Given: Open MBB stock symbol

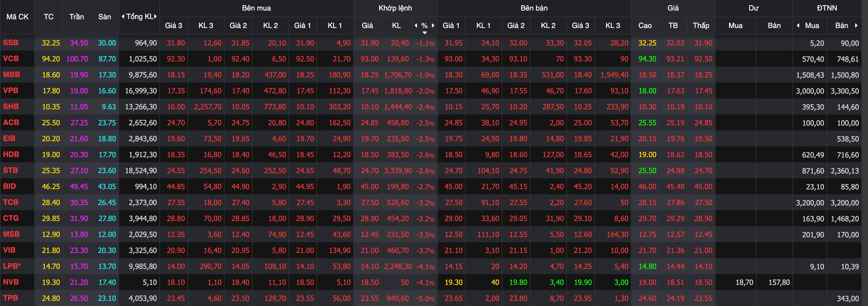Looking at the screenshot, I should [11, 75].
